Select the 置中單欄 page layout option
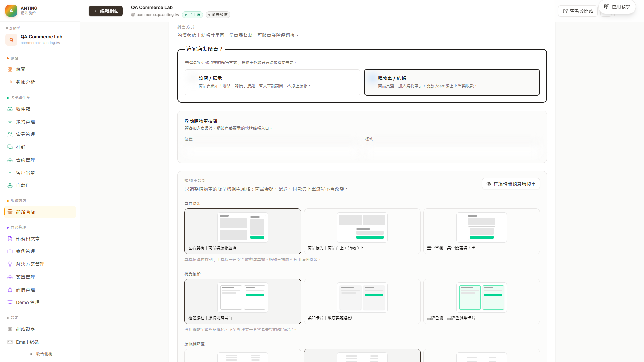Viewport: 644px width, 362px height. 482,231
